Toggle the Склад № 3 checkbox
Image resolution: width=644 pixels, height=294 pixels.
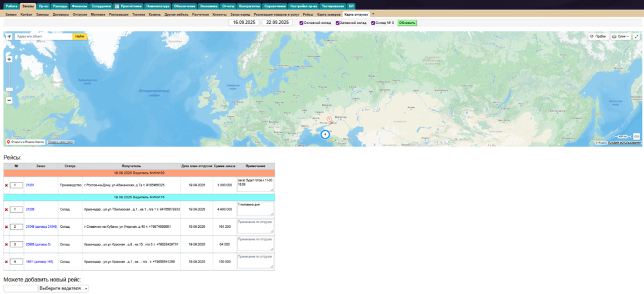pos(373,23)
